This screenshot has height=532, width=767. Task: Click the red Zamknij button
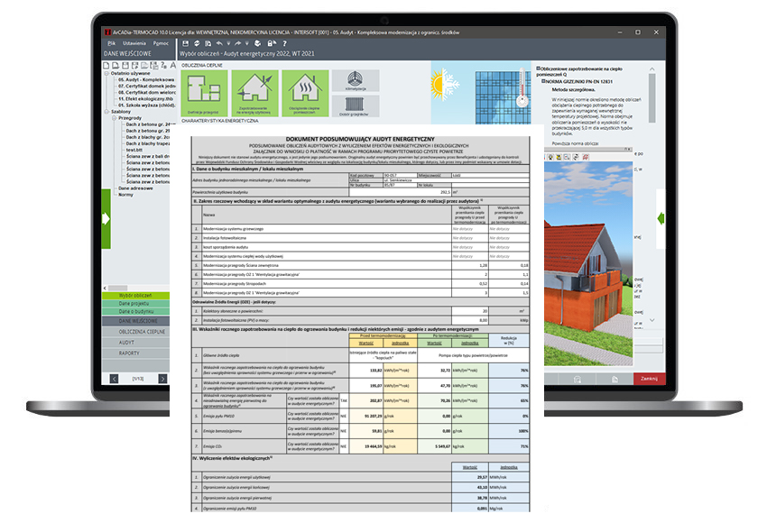click(x=649, y=379)
